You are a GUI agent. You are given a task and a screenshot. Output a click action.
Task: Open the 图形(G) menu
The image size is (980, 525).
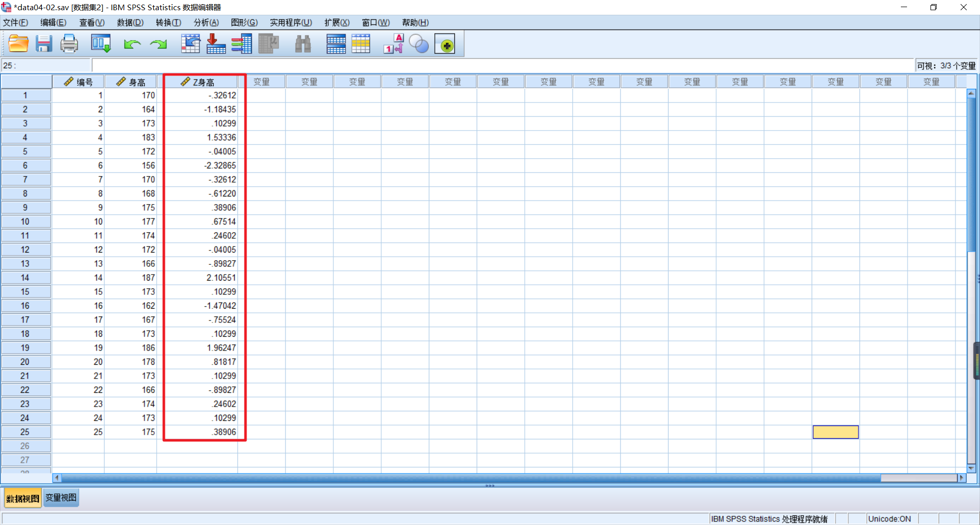[244, 22]
